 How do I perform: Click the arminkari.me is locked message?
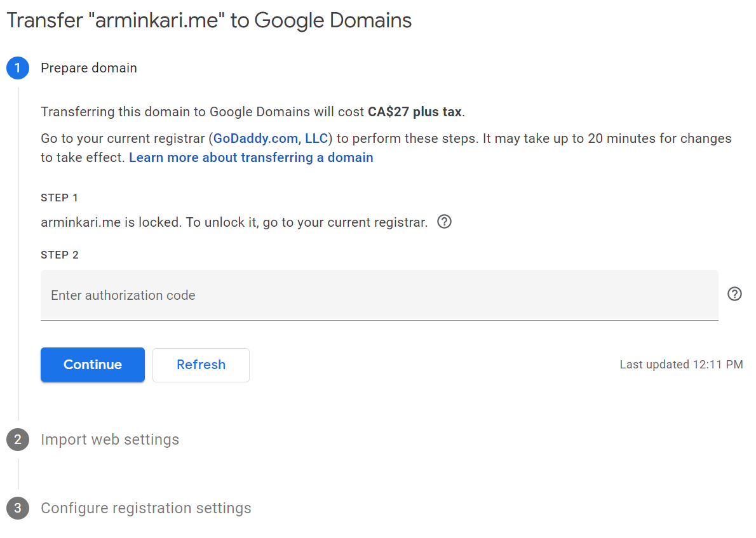tap(234, 223)
